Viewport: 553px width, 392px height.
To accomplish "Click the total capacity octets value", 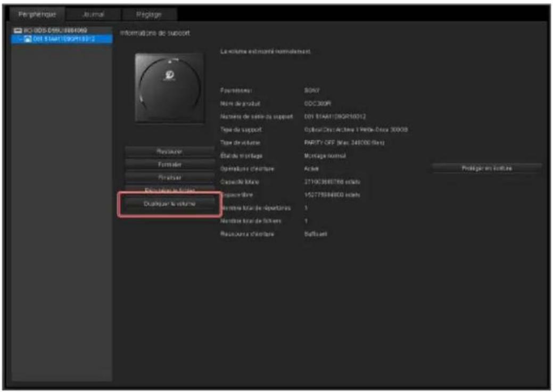I will 332,181.
